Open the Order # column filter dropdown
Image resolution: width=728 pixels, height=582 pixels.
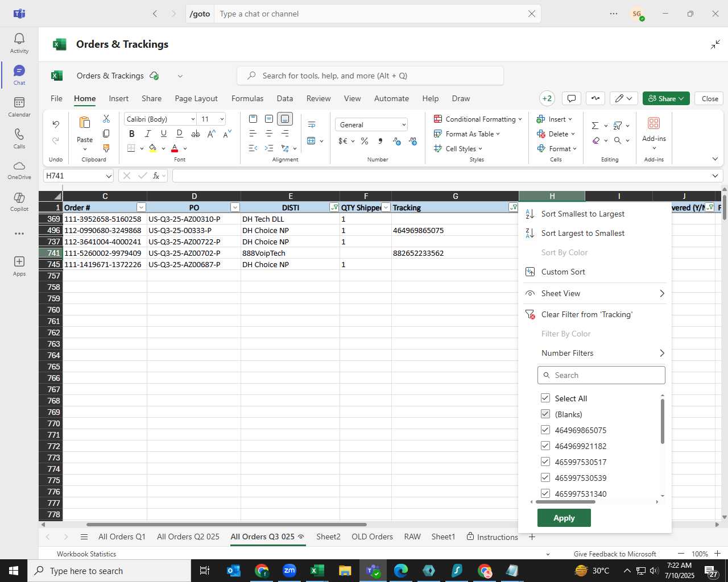click(x=141, y=207)
